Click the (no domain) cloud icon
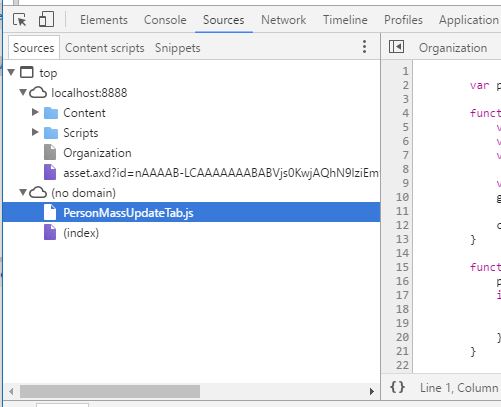Viewport: 501px width, 407px height. pos(38,192)
